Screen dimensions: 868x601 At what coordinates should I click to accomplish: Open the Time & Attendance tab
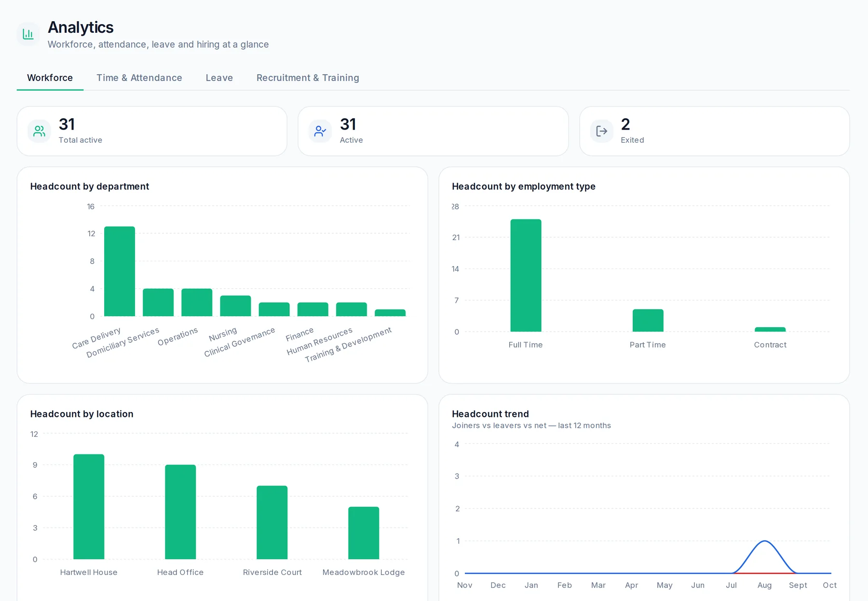[x=139, y=78]
